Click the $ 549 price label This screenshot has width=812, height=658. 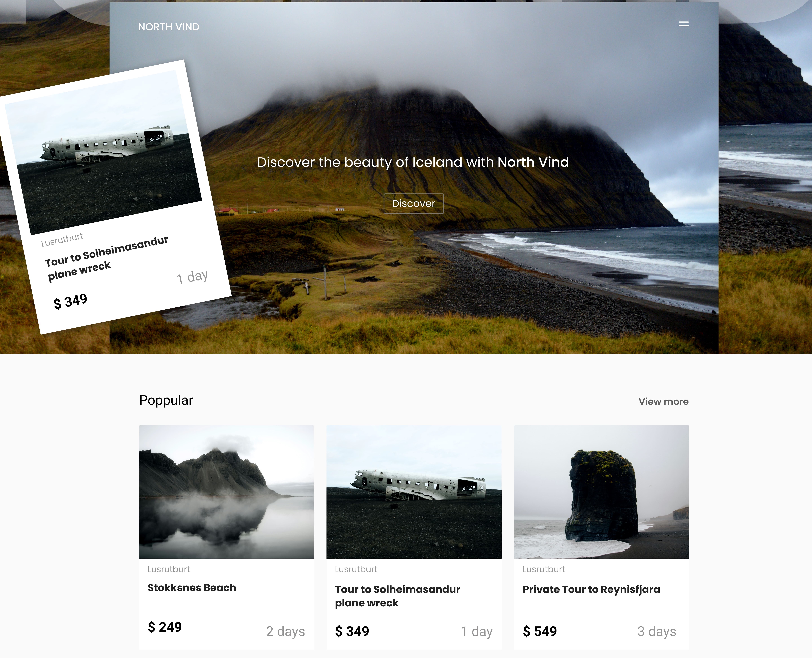539,632
